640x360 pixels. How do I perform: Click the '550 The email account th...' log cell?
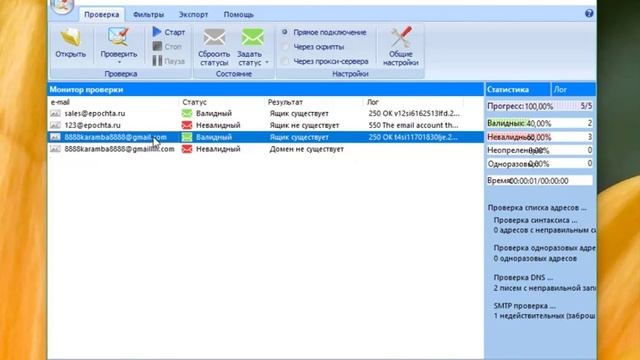click(x=413, y=125)
